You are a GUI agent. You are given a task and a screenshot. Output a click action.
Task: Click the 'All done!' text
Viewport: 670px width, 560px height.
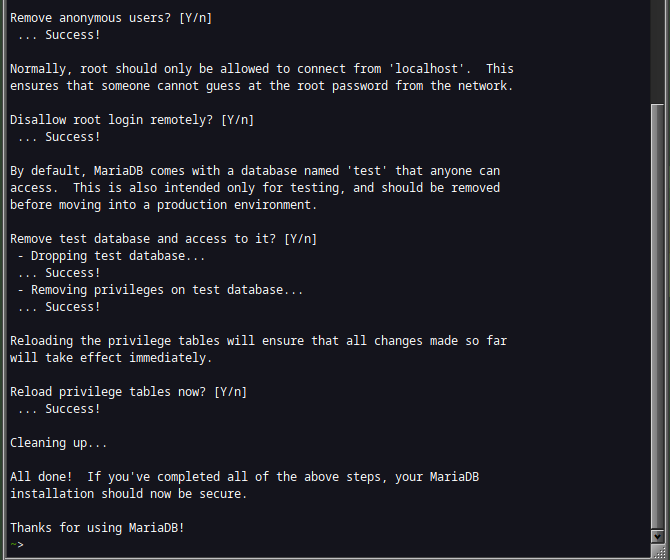click(x=41, y=477)
